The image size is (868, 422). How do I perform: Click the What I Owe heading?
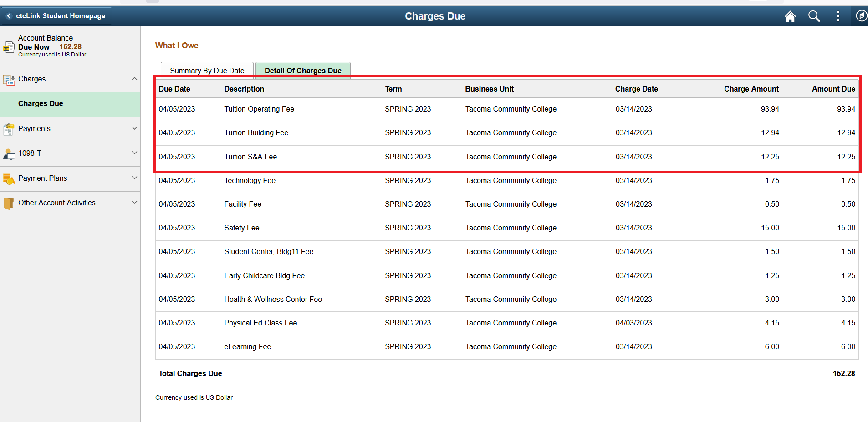pos(177,46)
